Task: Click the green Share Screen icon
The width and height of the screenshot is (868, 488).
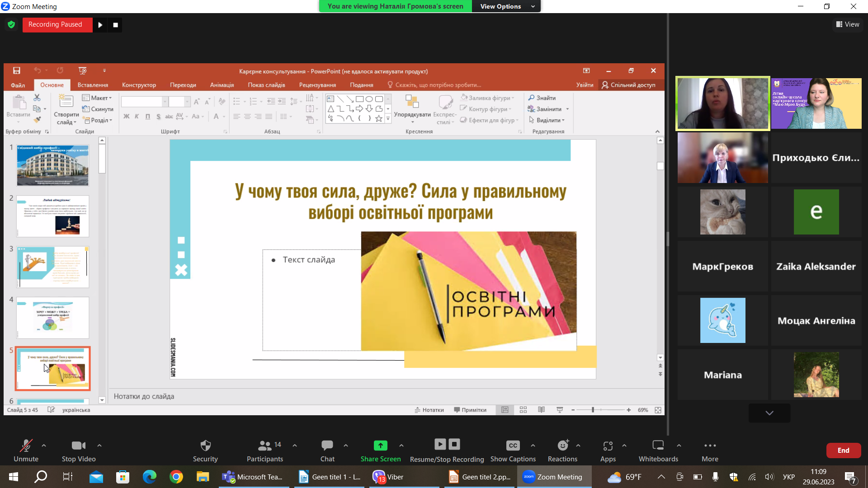Action: [380, 446]
